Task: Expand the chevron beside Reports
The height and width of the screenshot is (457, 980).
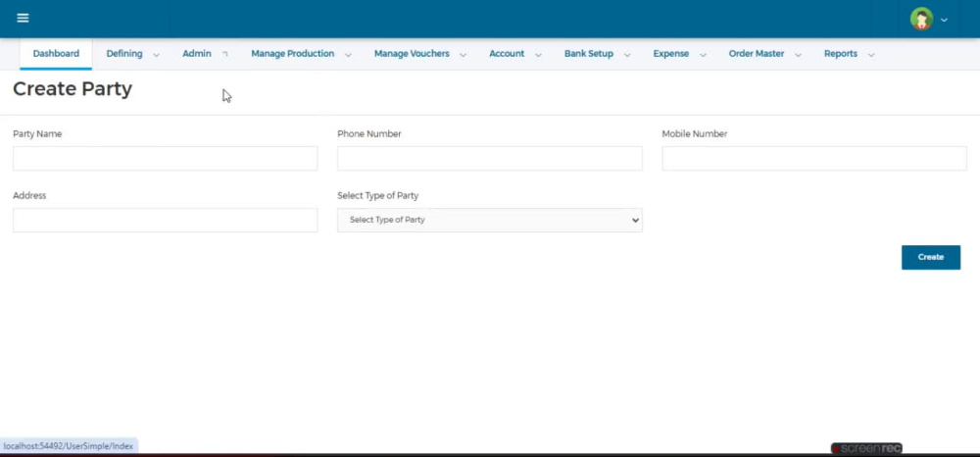Action: [871, 55]
